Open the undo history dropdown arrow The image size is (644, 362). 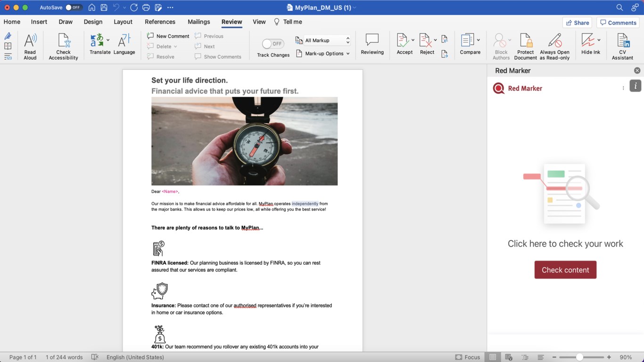[124, 8]
